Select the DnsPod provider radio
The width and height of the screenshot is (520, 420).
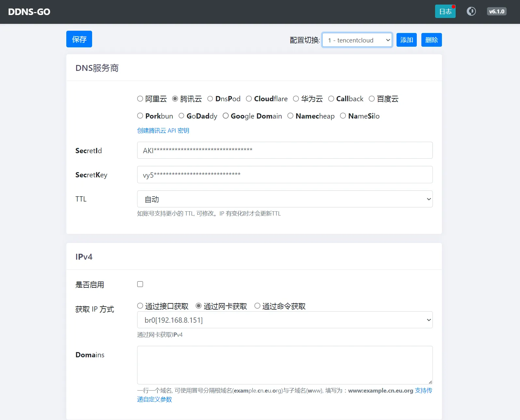coord(210,99)
